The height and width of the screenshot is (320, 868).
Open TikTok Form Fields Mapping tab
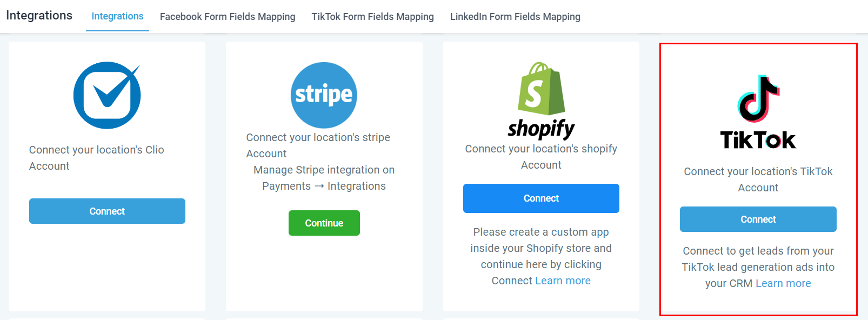pos(372,17)
